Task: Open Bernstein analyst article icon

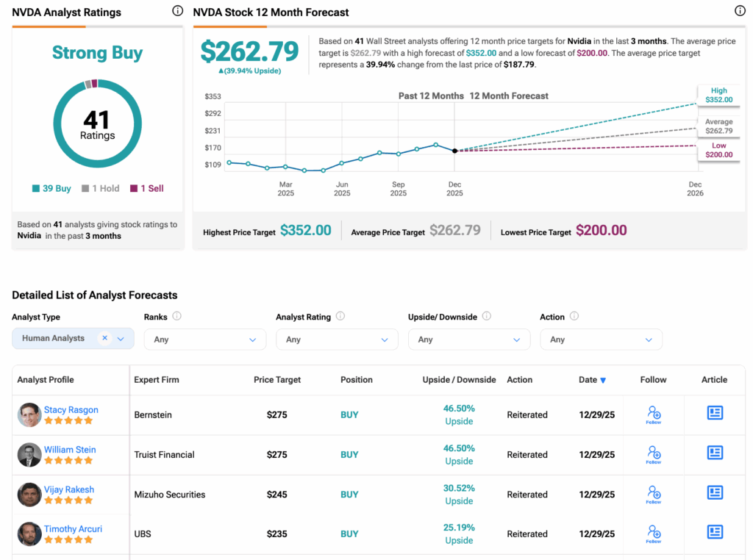Action: 714,413
